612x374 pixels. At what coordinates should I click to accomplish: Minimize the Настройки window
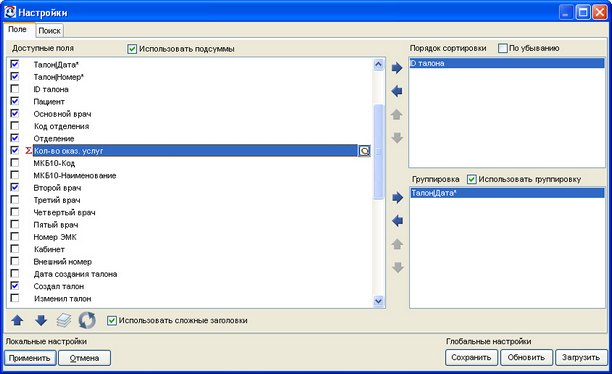pyautogui.click(x=566, y=12)
